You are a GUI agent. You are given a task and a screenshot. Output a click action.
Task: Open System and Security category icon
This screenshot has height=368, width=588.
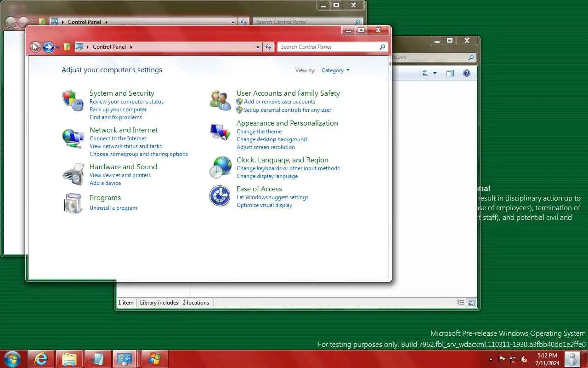(73, 100)
